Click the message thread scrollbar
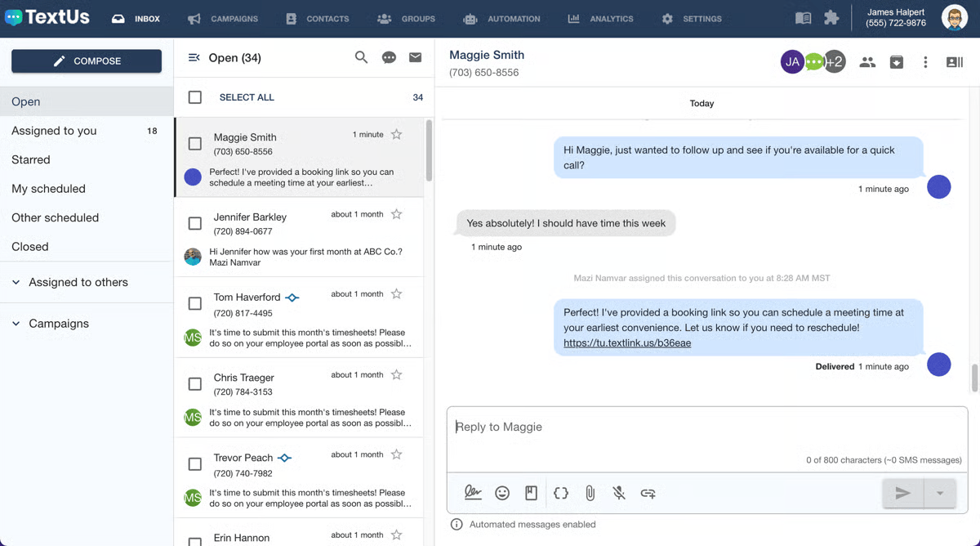The height and width of the screenshot is (546, 980). point(973,378)
